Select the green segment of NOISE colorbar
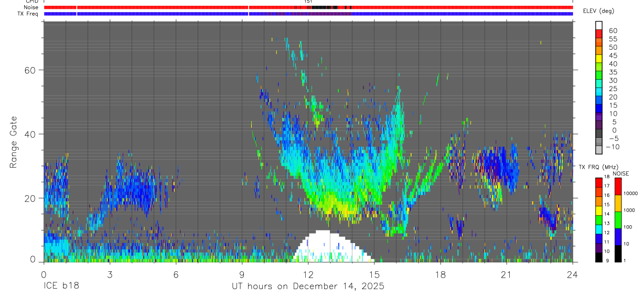This screenshot has height=297, width=644. pos(618,219)
